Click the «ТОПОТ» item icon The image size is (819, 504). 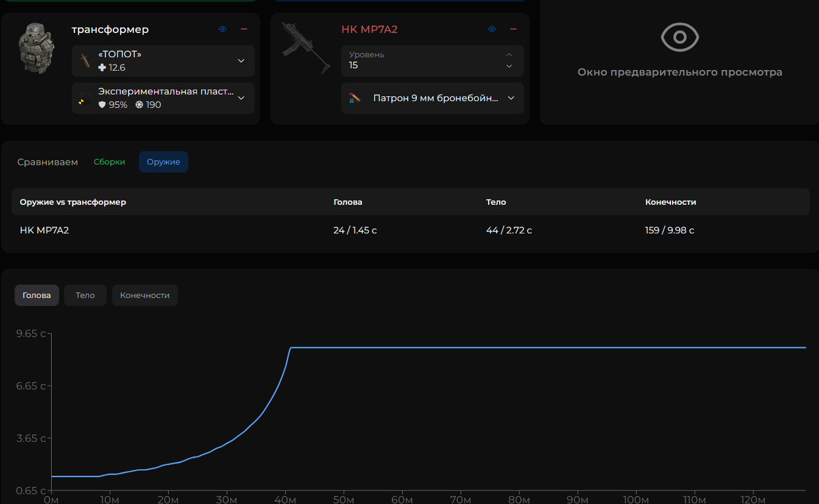[x=85, y=61]
